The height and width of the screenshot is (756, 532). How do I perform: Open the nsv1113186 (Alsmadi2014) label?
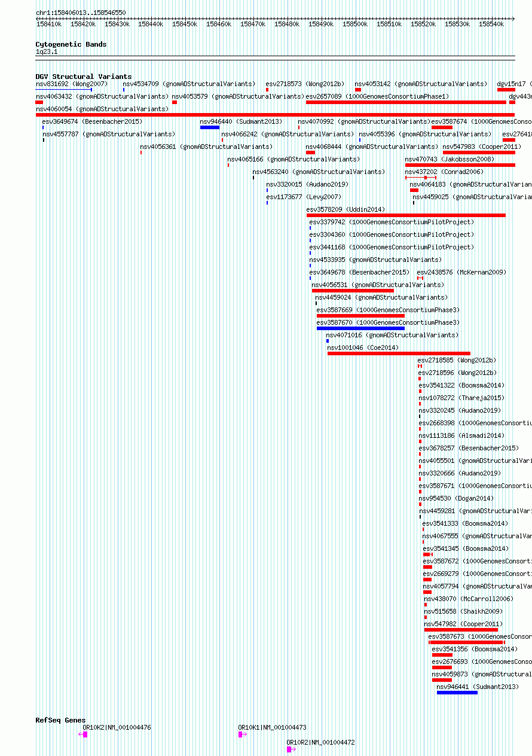[x=461, y=435]
